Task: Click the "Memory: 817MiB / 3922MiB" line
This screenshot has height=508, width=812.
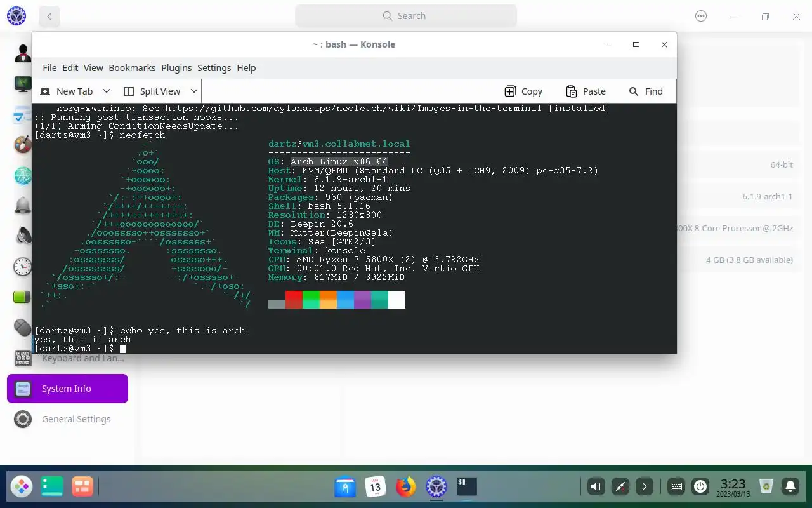Action: tap(336, 277)
